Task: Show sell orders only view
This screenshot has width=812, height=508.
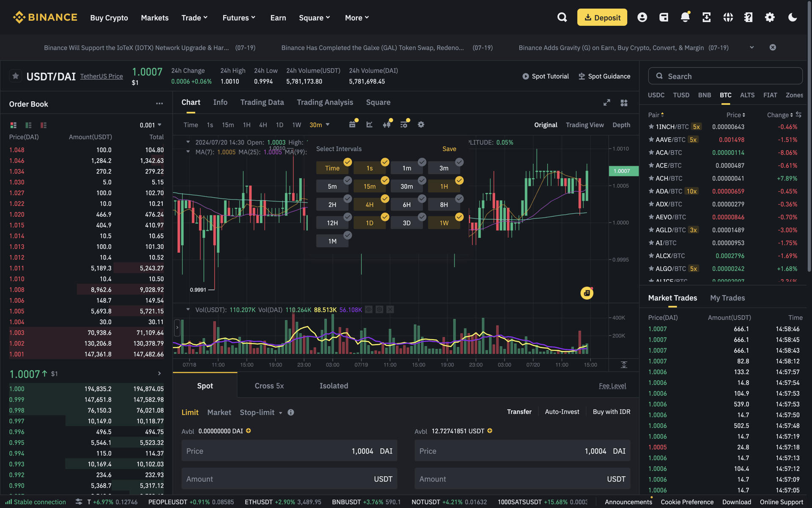Action: (43, 125)
